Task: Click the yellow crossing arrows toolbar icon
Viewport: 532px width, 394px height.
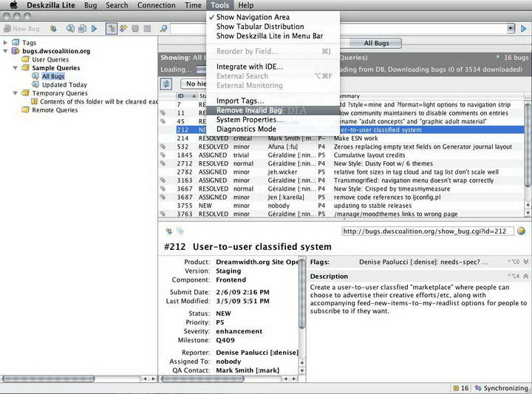Action: tap(123, 29)
